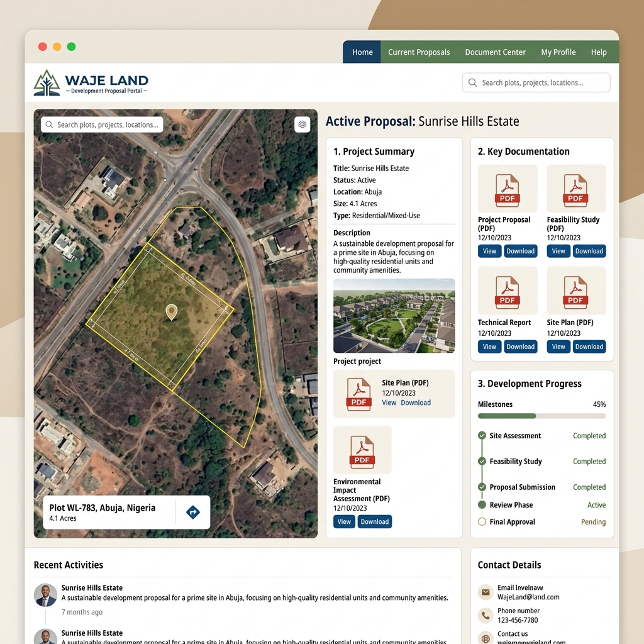Click the Milestones progress bar
This screenshot has width=644, height=644.
[541, 416]
